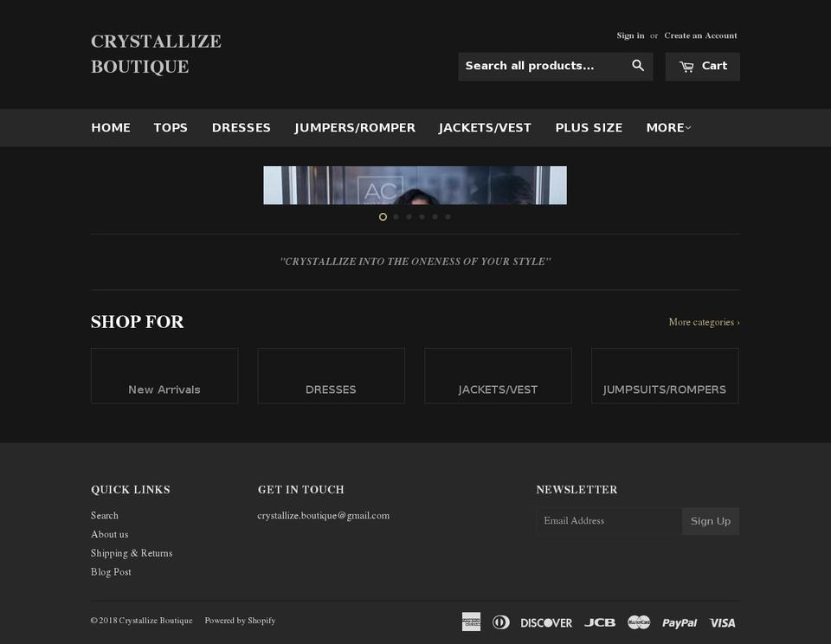Open the DRESSES navigation menu item
The width and height of the screenshot is (831, 644).
(242, 128)
